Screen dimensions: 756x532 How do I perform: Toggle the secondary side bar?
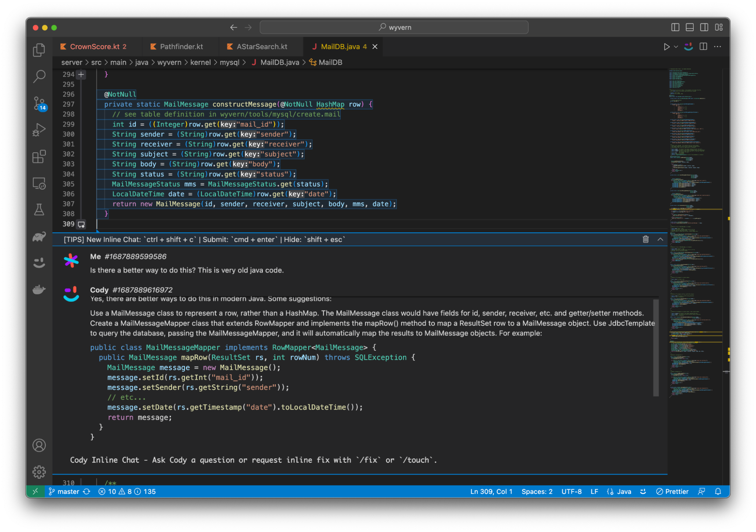point(704,27)
